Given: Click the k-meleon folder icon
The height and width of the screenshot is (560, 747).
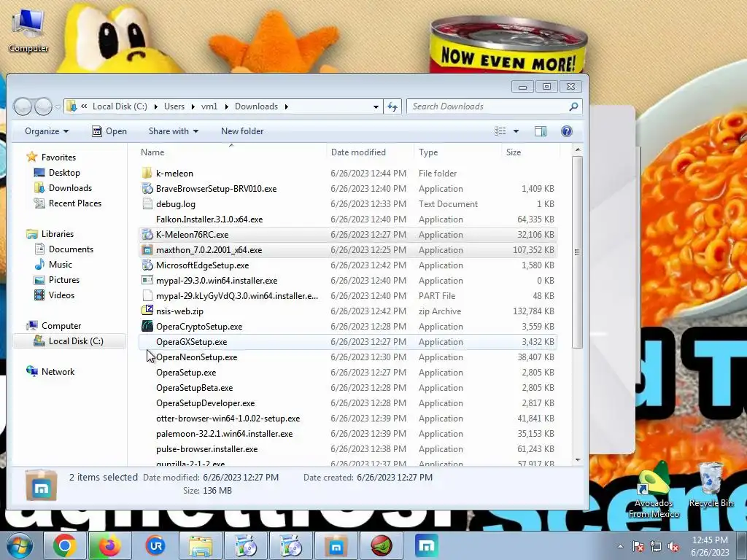Looking at the screenshot, I should tap(147, 174).
